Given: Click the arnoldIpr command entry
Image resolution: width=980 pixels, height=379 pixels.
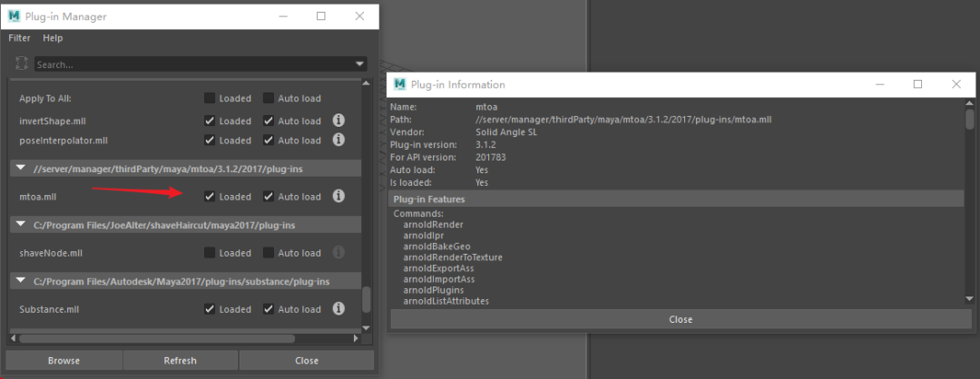Looking at the screenshot, I should tap(424, 236).
